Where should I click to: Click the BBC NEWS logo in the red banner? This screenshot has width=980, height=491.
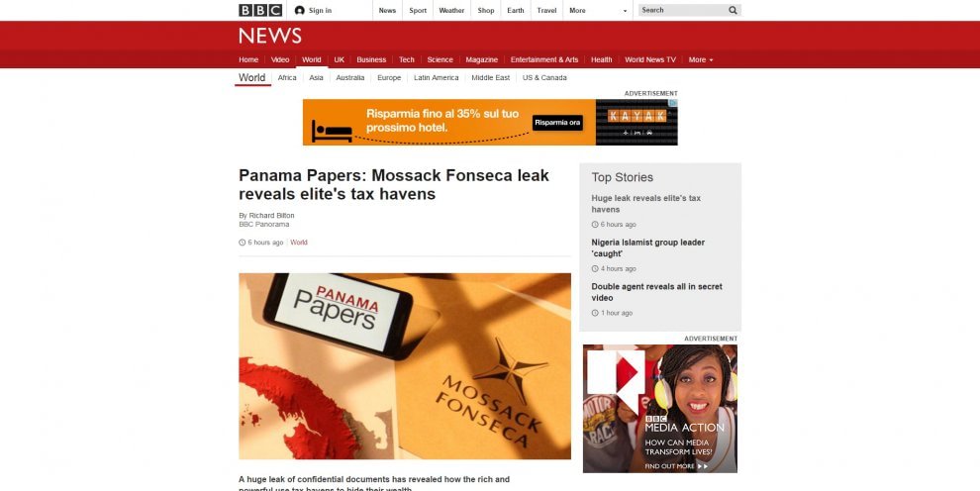pos(270,36)
